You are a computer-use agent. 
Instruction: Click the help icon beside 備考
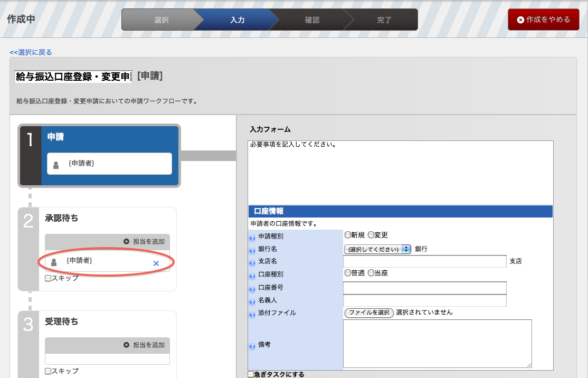tap(252, 346)
